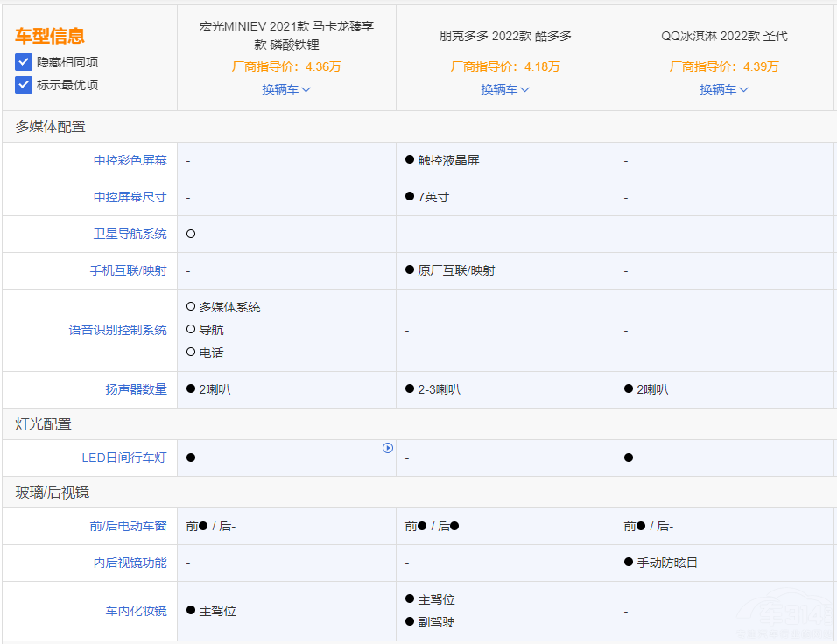Click the 多媒体系统 optional entry
The height and width of the screenshot is (644, 837).
(223, 307)
